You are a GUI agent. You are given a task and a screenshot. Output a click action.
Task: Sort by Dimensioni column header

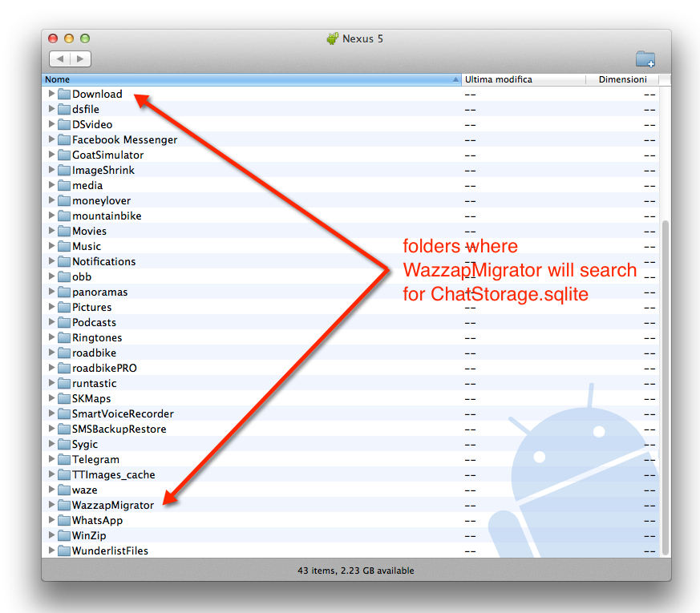point(622,79)
